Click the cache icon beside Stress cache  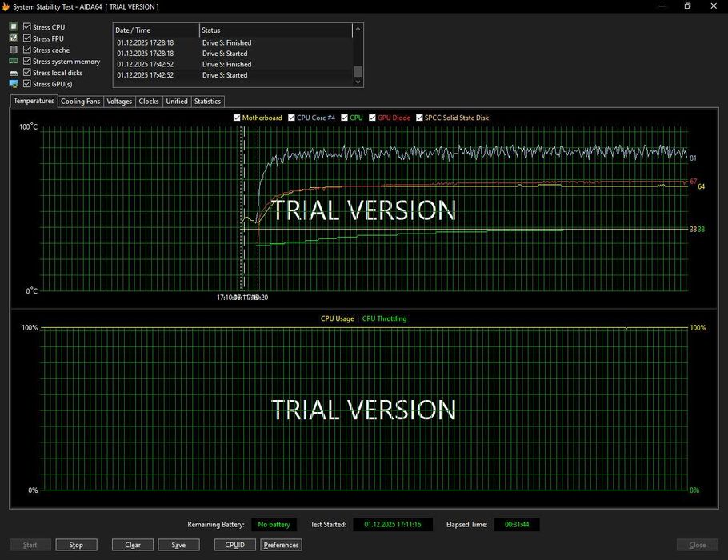tap(14, 50)
